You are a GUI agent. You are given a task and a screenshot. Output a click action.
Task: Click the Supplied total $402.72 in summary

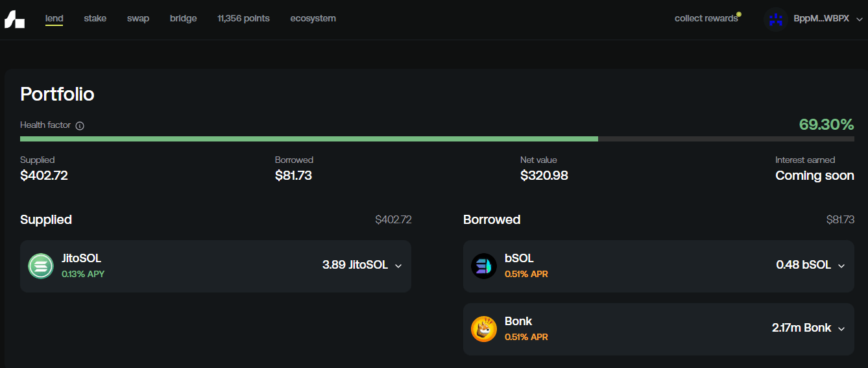pyautogui.click(x=44, y=175)
